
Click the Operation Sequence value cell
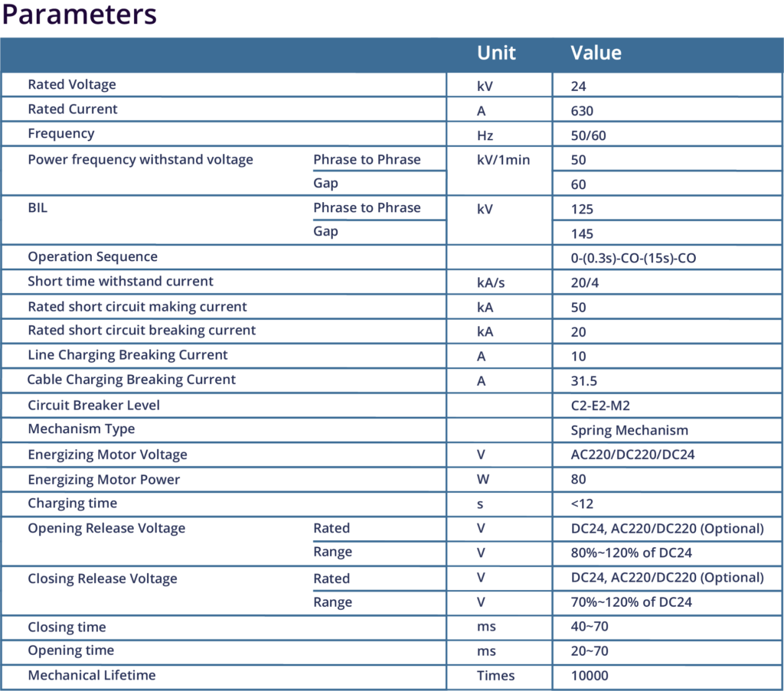pos(633,258)
